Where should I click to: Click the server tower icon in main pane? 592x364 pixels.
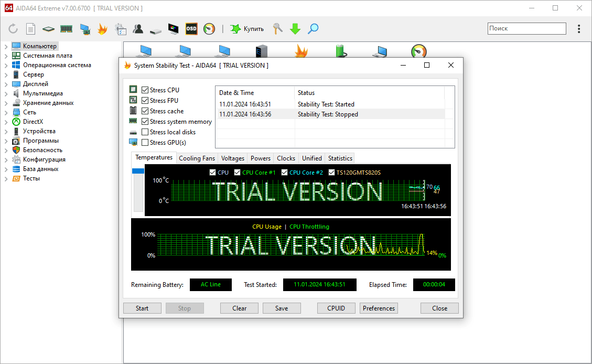[x=261, y=51]
